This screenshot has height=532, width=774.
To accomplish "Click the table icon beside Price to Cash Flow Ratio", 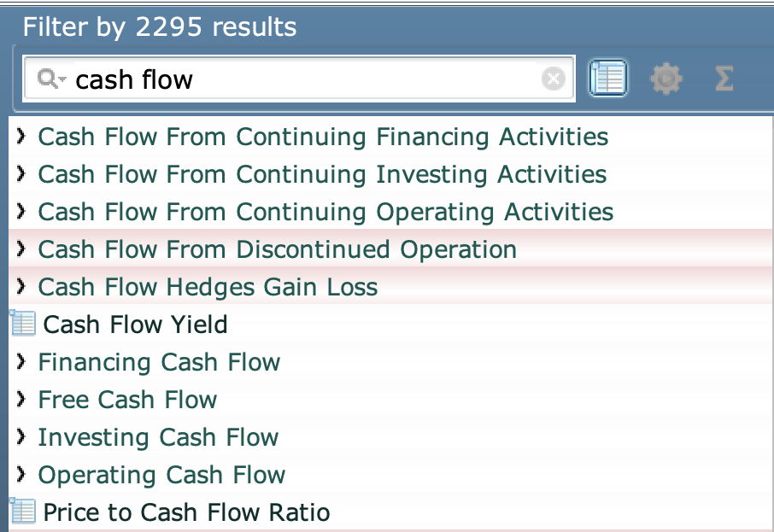I will click(x=23, y=512).
